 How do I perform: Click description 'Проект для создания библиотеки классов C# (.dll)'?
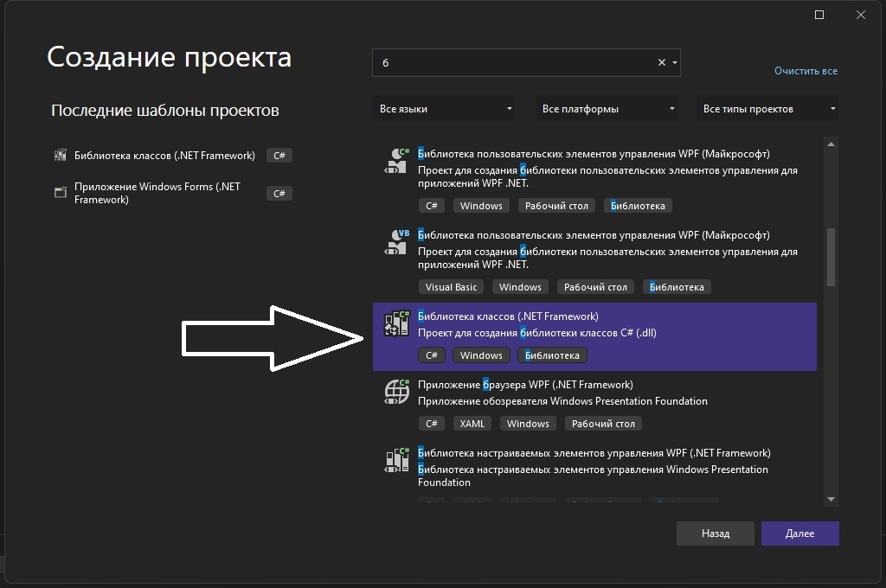(536, 333)
